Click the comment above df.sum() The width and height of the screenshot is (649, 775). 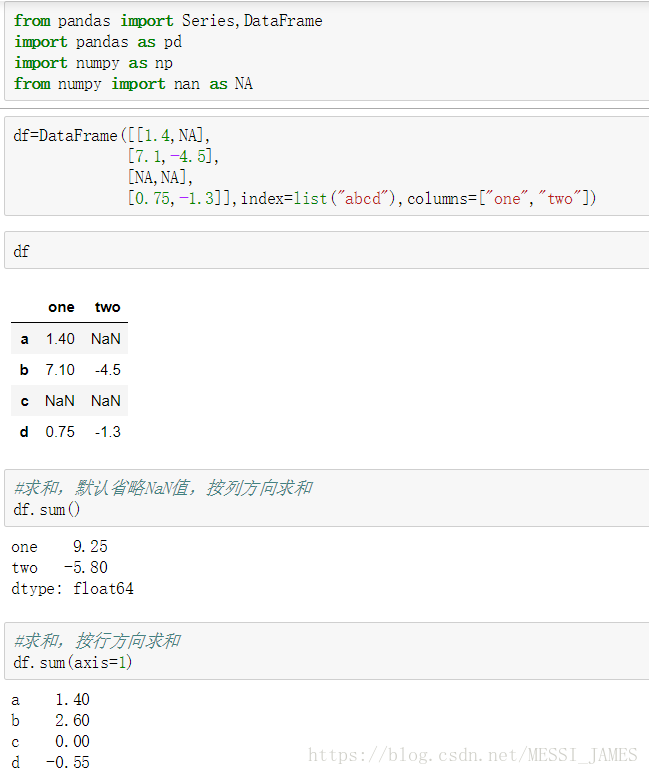(163, 488)
